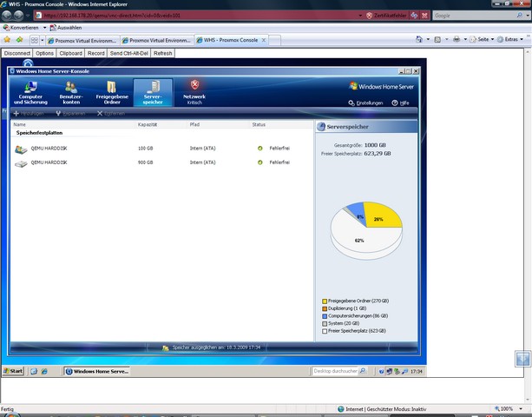This screenshot has width=532, height=417.
Task: Click system disk icon of 100 GB drive
Action: (x=21, y=149)
